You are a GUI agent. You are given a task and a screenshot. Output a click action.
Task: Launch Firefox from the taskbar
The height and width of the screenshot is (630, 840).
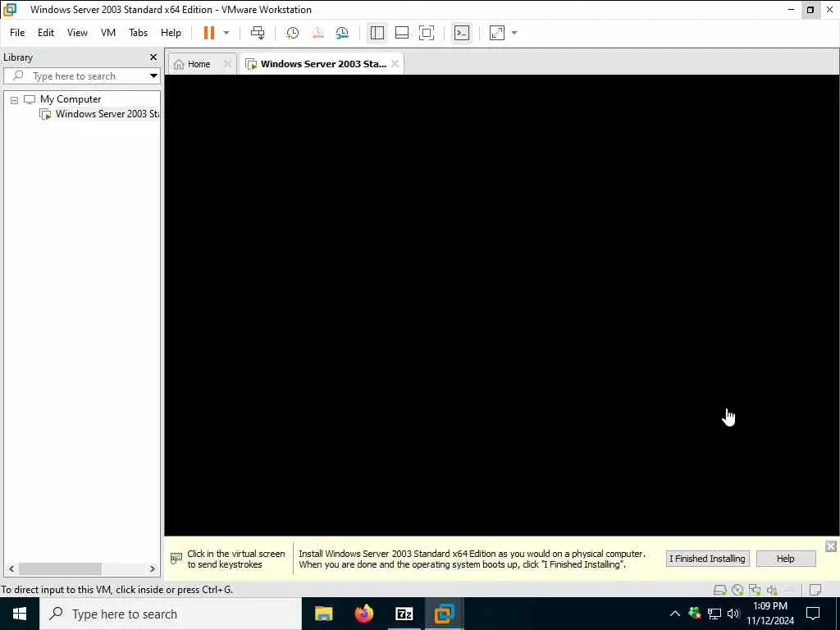tap(363, 614)
